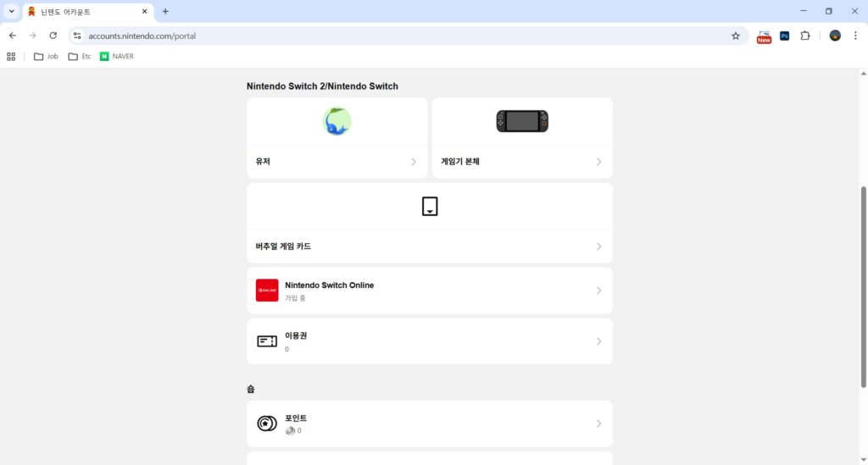This screenshot has height=465, width=868.
Task: Click the site information icon in address bar
Action: tap(77, 36)
